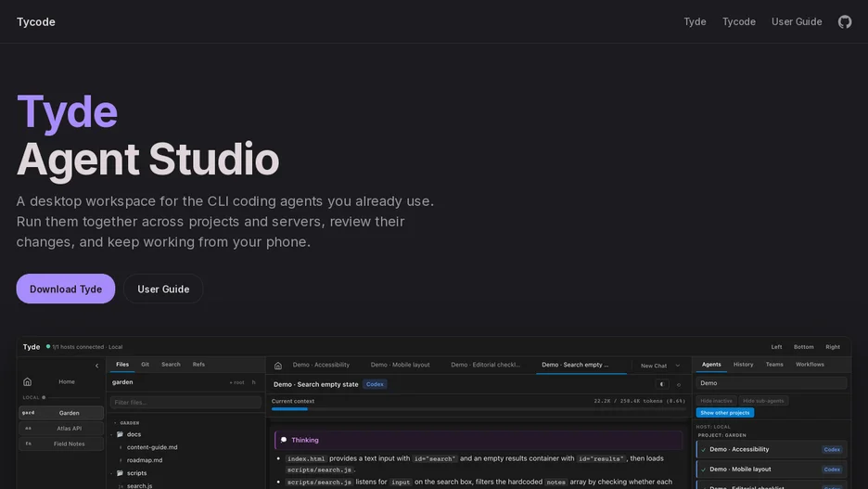Click the home icon beside chat tabs
This screenshot has width=868, height=489.
click(278, 366)
